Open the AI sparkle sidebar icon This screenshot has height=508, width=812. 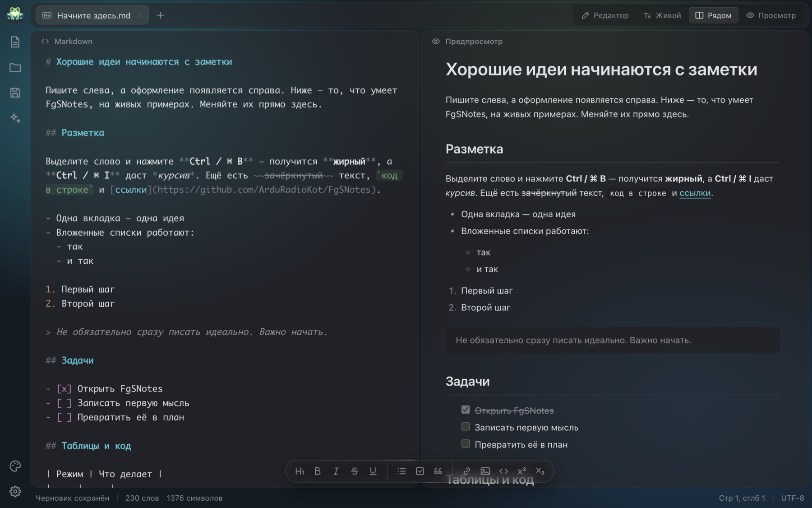point(15,118)
